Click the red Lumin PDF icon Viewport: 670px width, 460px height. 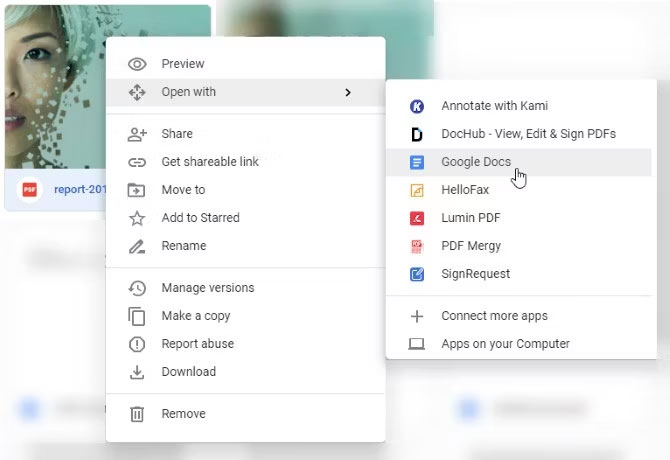(417, 218)
